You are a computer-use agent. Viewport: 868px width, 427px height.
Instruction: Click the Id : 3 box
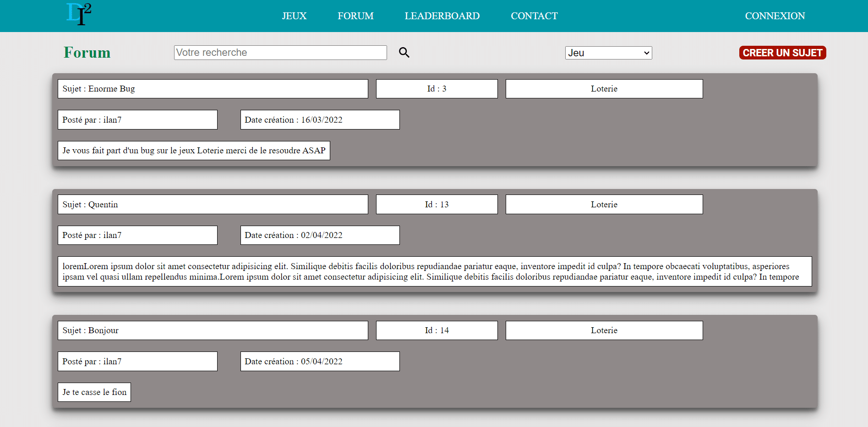(x=437, y=88)
